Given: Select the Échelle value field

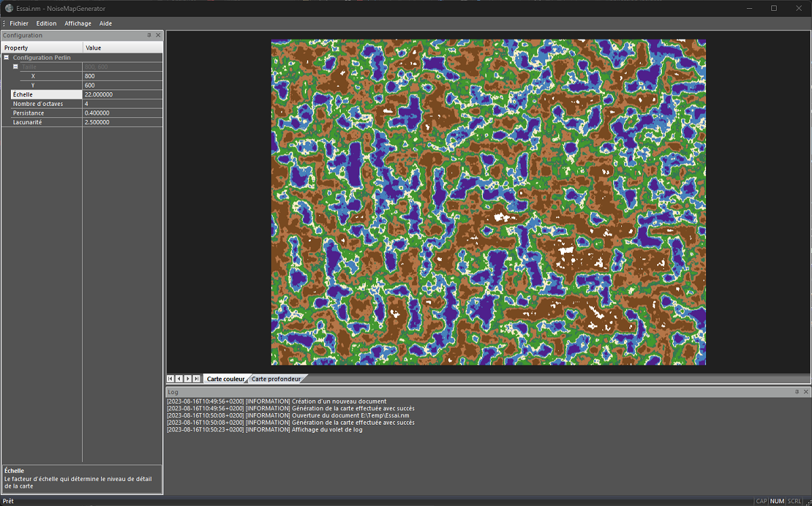Looking at the screenshot, I should pyautogui.click(x=122, y=94).
